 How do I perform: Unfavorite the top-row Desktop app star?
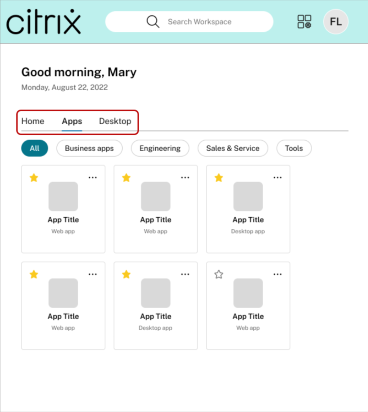(219, 178)
